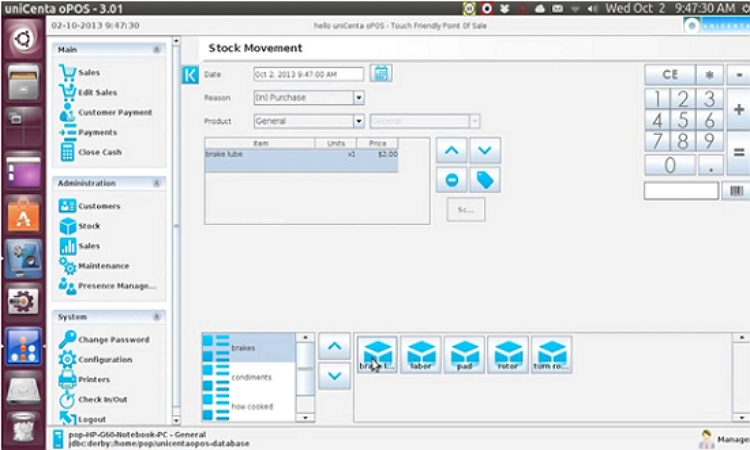This screenshot has width=750, height=450.
Task: Select the labor product tile
Action: 421,354
